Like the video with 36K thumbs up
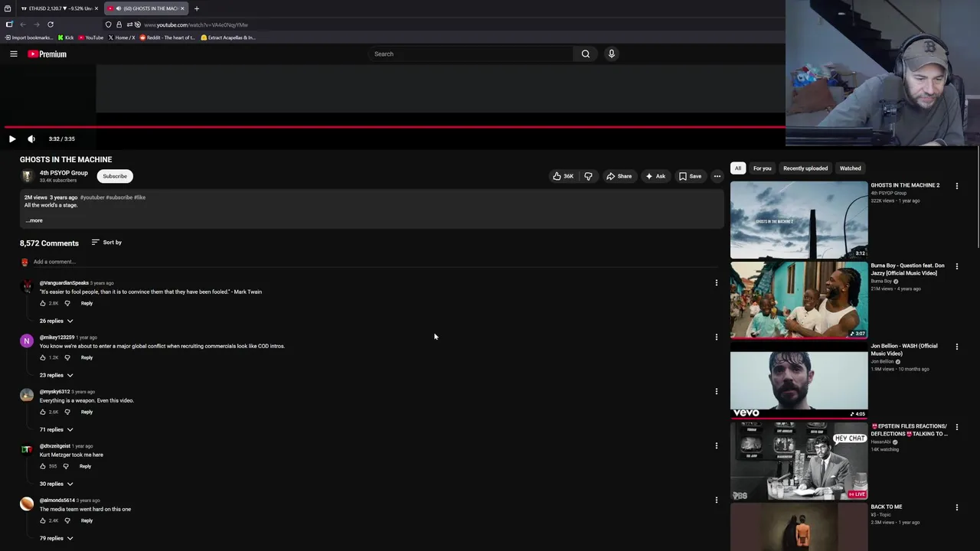 pyautogui.click(x=563, y=176)
